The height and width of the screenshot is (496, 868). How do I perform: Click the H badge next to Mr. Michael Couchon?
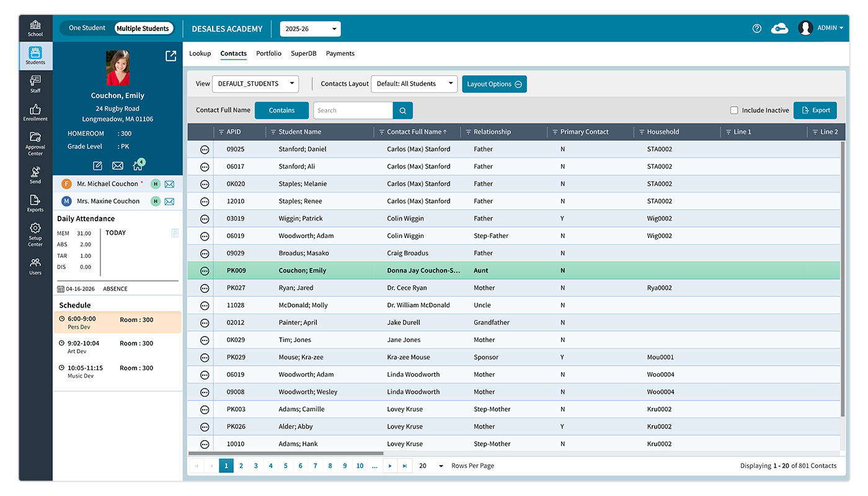click(156, 184)
